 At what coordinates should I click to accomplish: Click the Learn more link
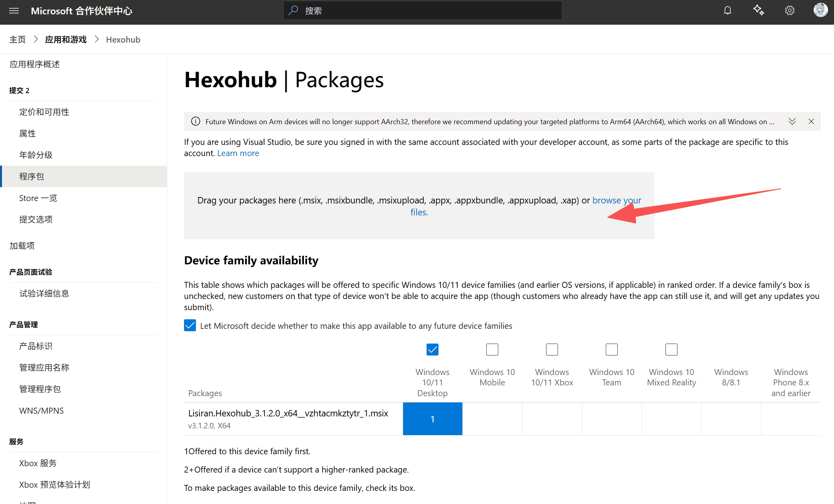point(238,153)
